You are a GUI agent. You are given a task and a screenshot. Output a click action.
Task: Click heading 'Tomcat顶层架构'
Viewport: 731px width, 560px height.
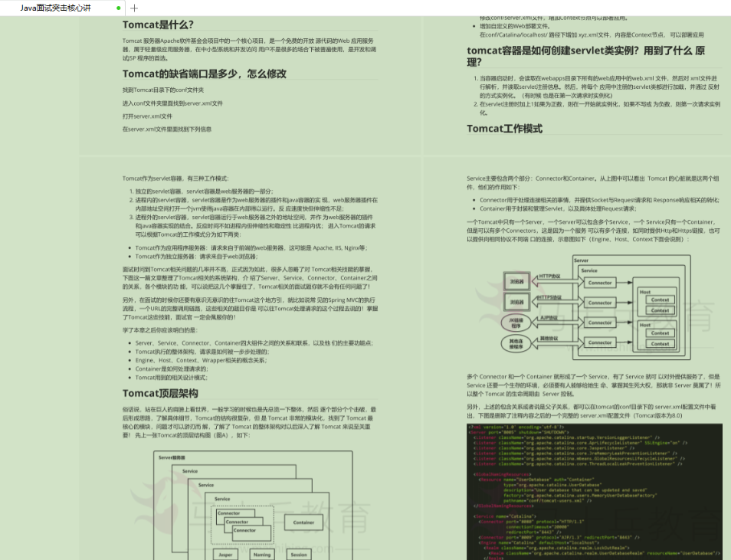(x=160, y=394)
